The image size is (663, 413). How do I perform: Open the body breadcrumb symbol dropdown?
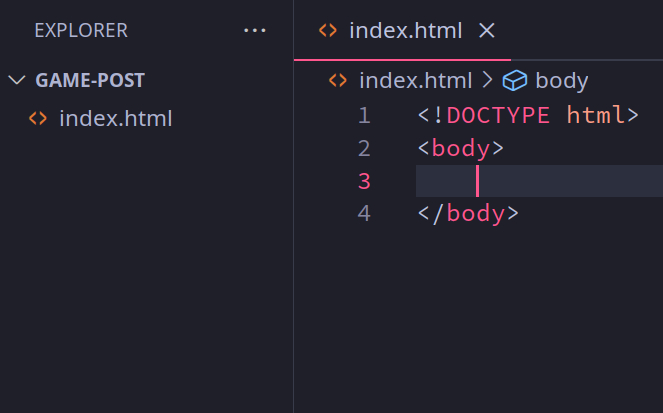point(562,81)
